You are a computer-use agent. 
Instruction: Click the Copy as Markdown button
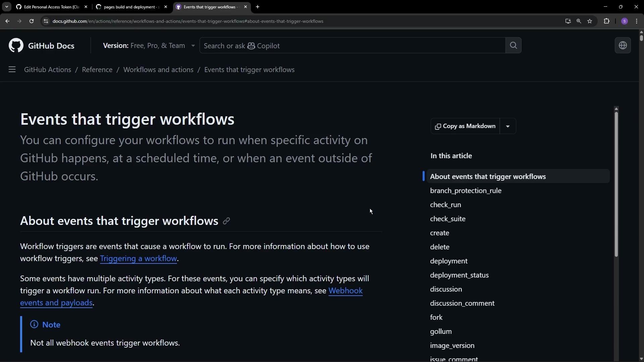(x=465, y=126)
